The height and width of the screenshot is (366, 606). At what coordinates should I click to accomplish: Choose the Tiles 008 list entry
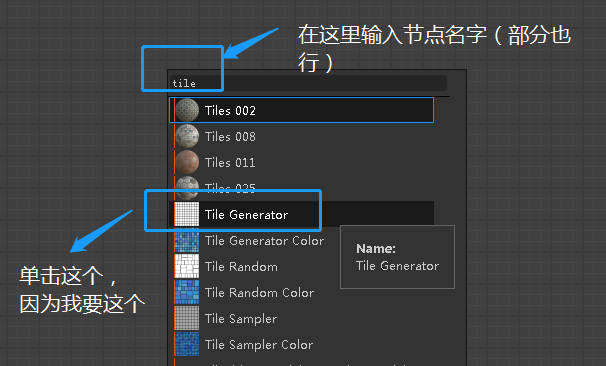click(301, 136)
